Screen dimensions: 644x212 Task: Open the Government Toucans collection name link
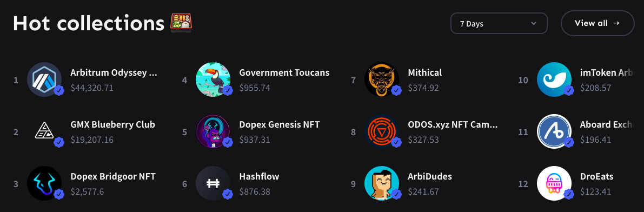coord(284,72)
